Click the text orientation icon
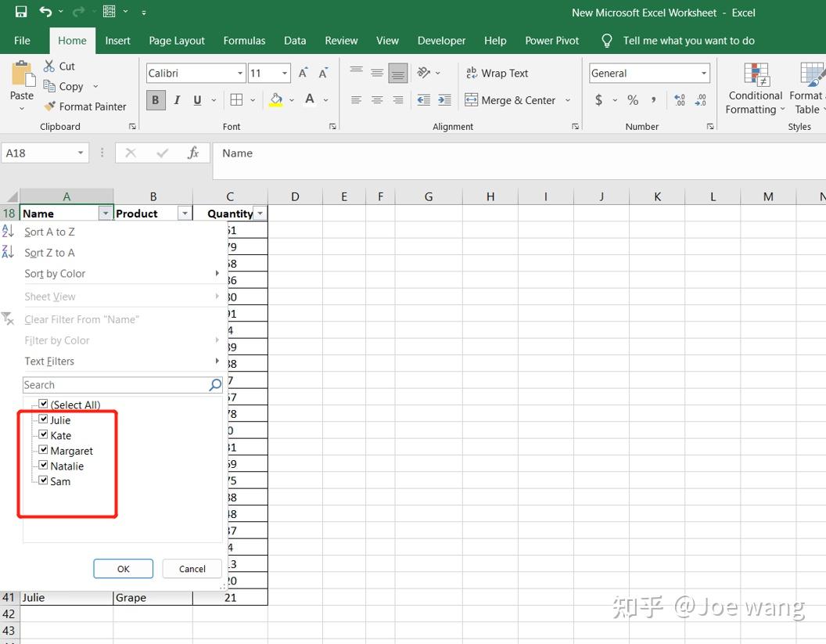Screen dimensions: 826x644 coord(423,73)
